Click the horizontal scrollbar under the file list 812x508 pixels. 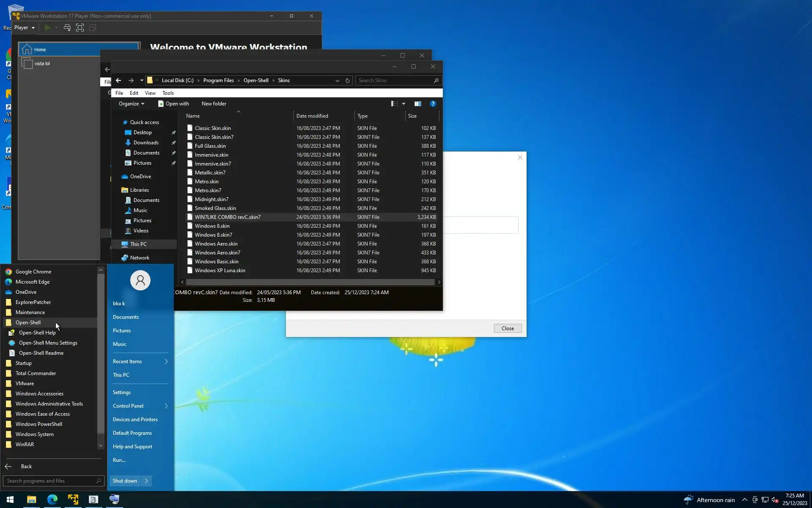(x=310, y=282)
